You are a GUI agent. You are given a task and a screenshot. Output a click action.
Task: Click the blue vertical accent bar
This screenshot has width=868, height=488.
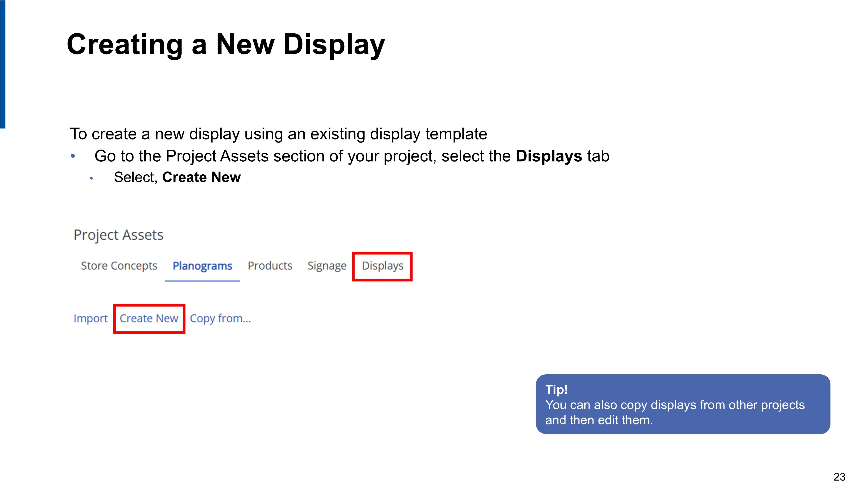(x=3, y=64)
